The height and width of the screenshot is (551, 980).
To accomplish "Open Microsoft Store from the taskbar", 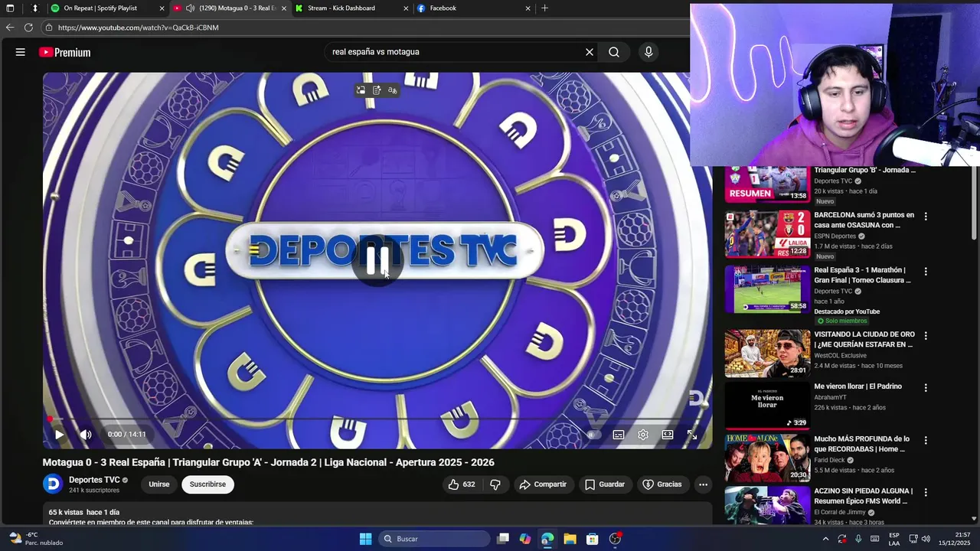I will tap(592, 539).
